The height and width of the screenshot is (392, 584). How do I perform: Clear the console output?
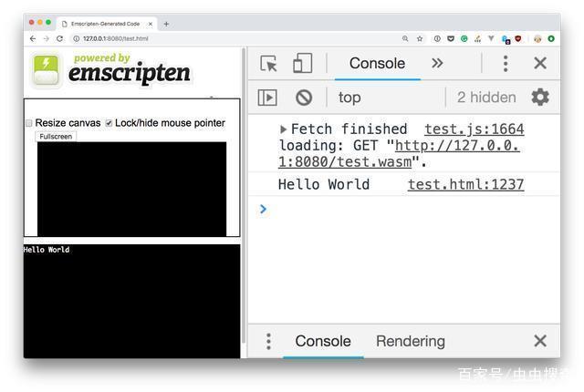[x=304, y=98]
